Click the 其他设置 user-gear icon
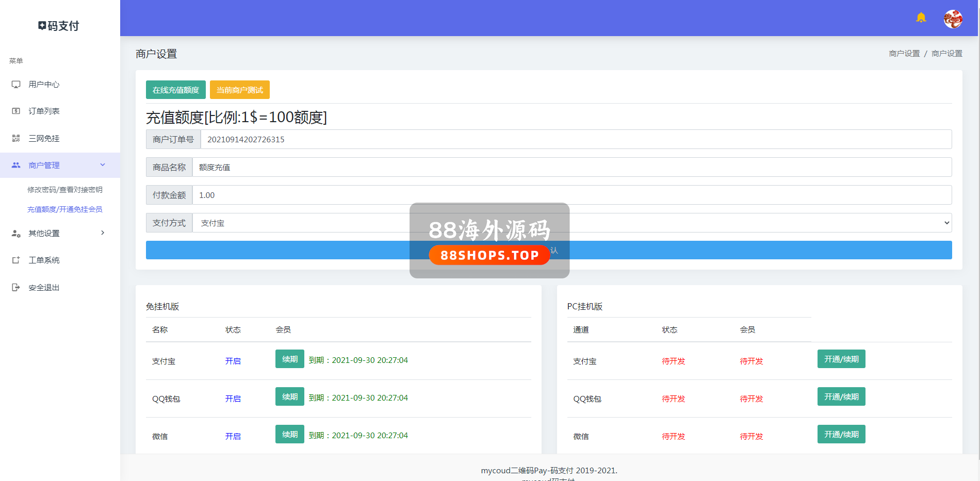 click(16, 234)
